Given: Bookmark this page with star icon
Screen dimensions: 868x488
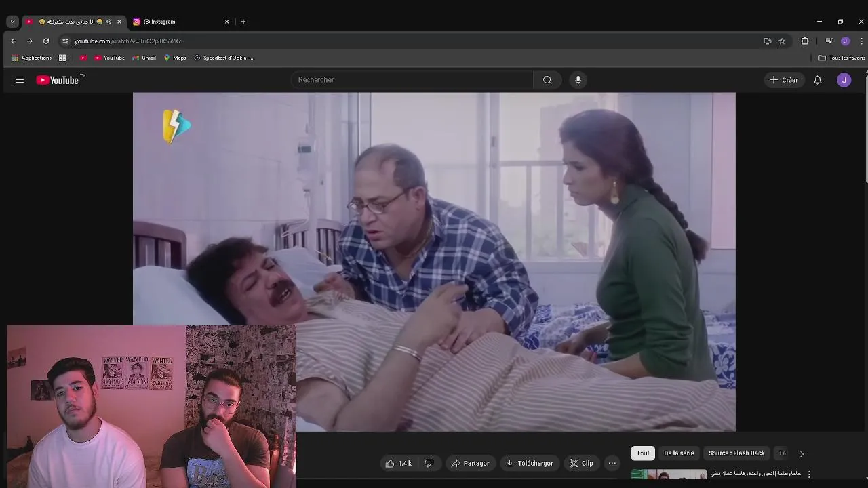Looking at the screenshot, I should pyautogui.click(x=782, y=41).
